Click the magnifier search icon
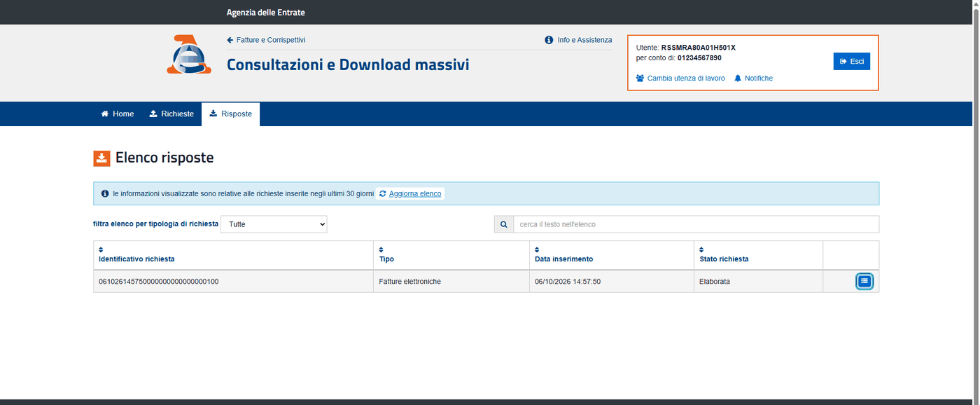The image size is (980, 405). [503, 224]
